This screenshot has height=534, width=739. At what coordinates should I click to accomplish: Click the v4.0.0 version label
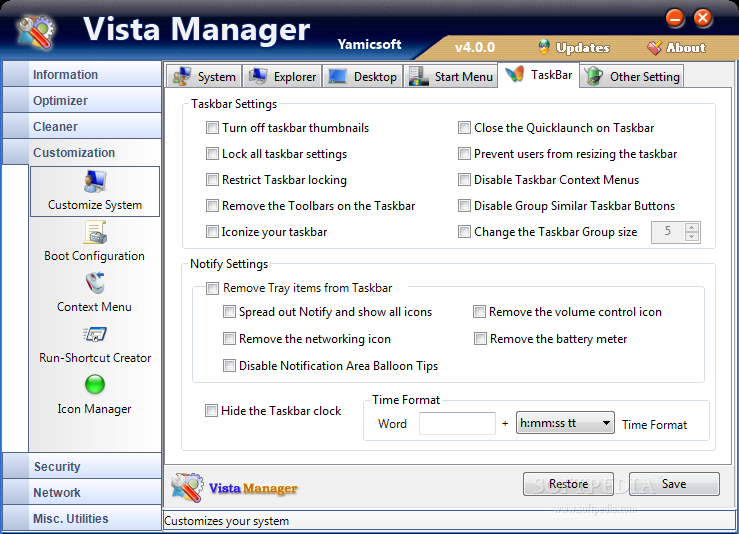click(475, 47)
